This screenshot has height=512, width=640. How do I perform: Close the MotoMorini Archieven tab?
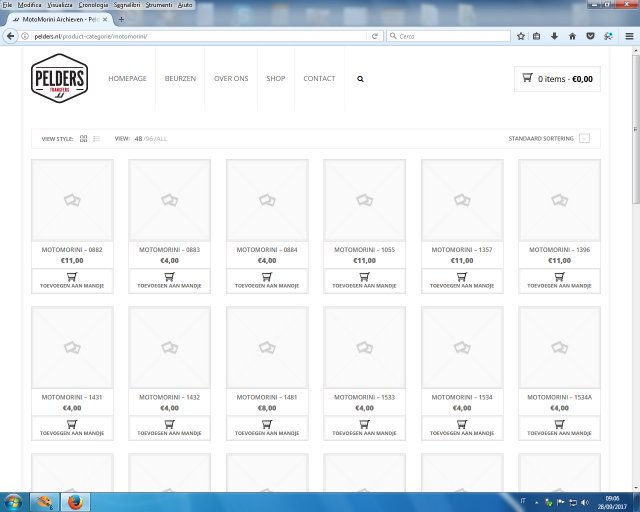pos(105,19)
